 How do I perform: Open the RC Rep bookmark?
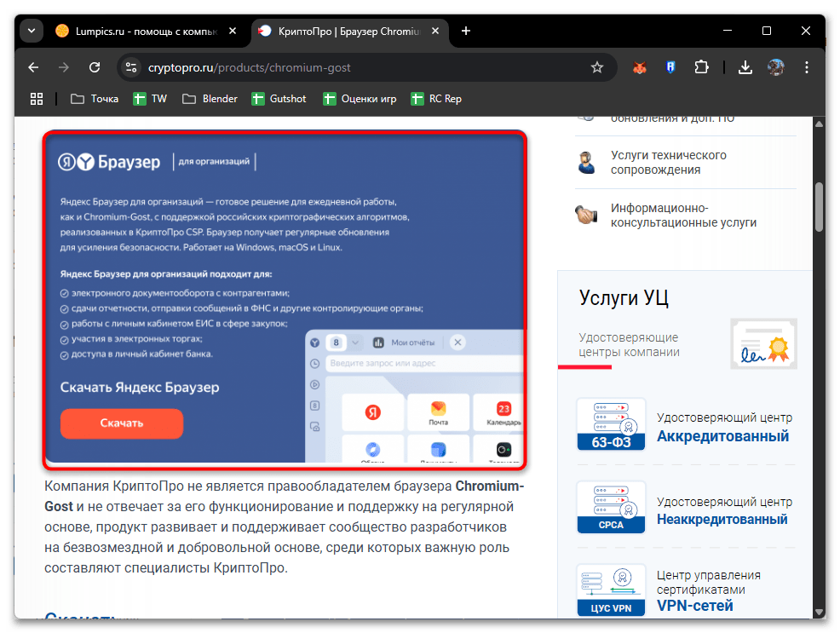[436, 99]
